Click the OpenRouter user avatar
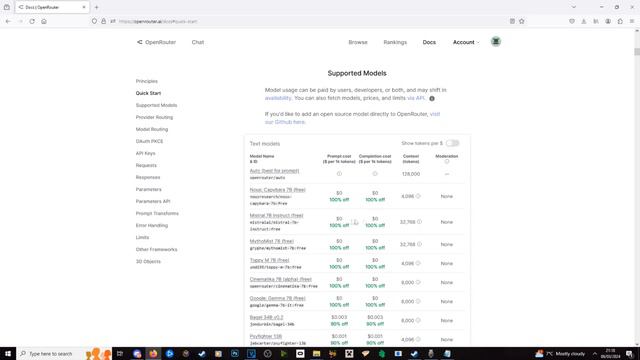Image resolution: width=640 pixels, height=360 pixels. click(x=496, y=42)
